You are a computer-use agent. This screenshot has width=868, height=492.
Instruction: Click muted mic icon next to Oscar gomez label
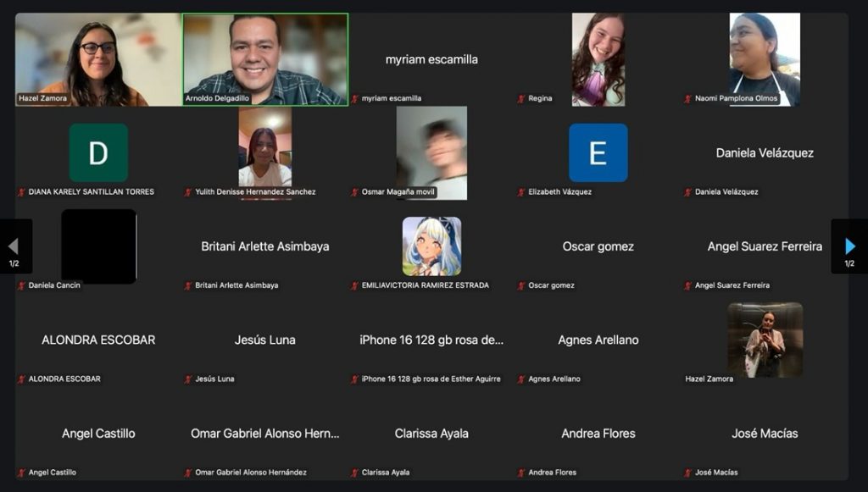click(521, 286)
